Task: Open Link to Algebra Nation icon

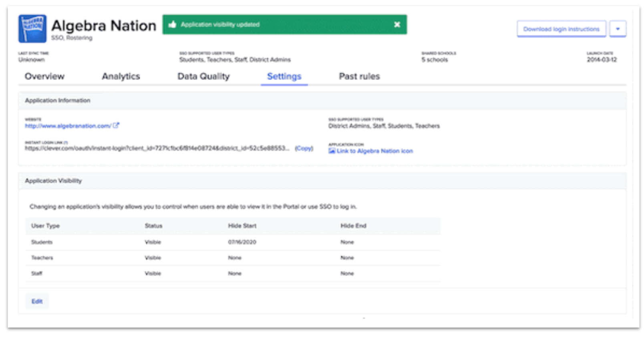Action: [374, 151]
